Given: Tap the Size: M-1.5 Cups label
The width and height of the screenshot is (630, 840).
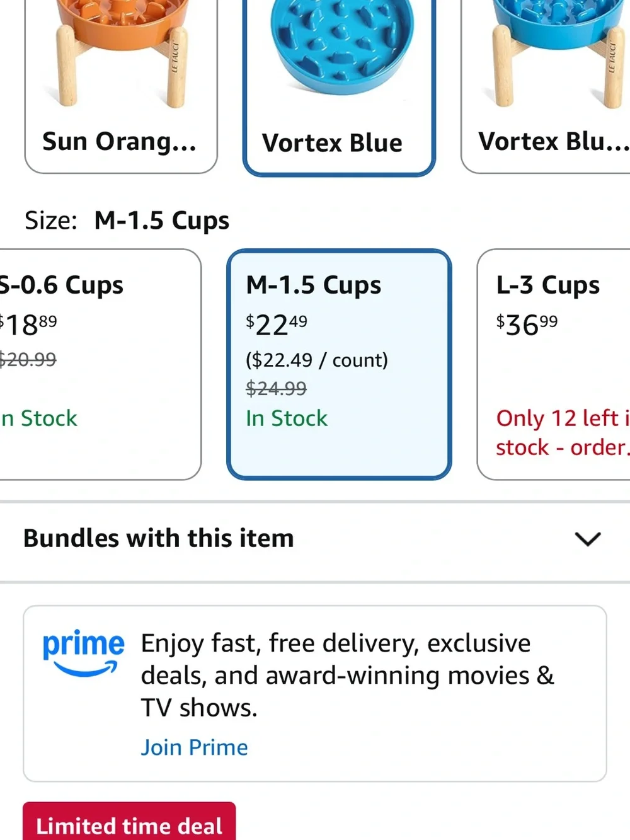Looking at the screenshot, I should (127, 221).
